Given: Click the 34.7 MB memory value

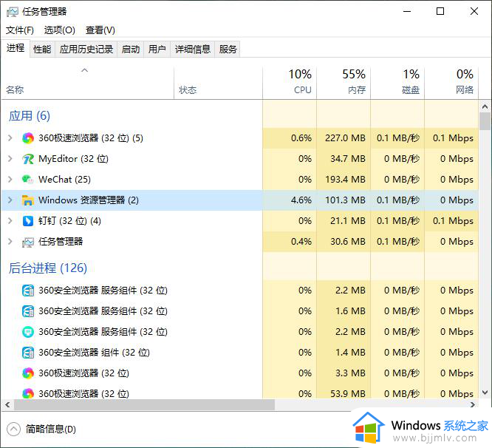Looking at the screenshot, I should 348,159.
